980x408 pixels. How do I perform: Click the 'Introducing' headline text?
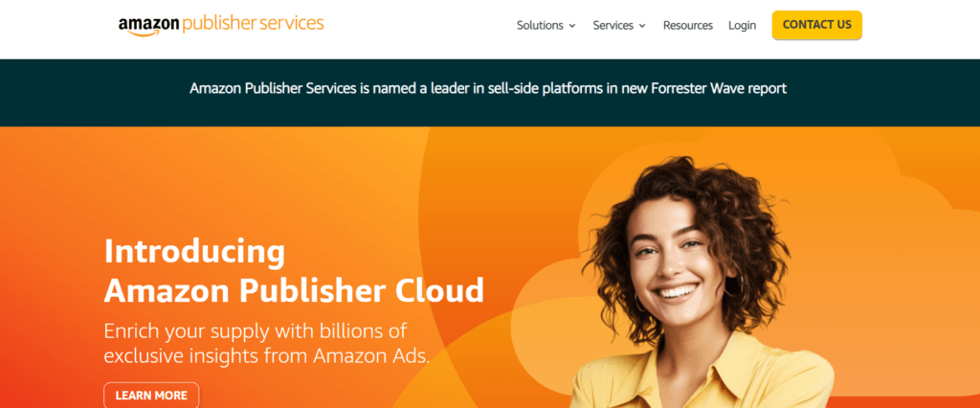point(194,252)
